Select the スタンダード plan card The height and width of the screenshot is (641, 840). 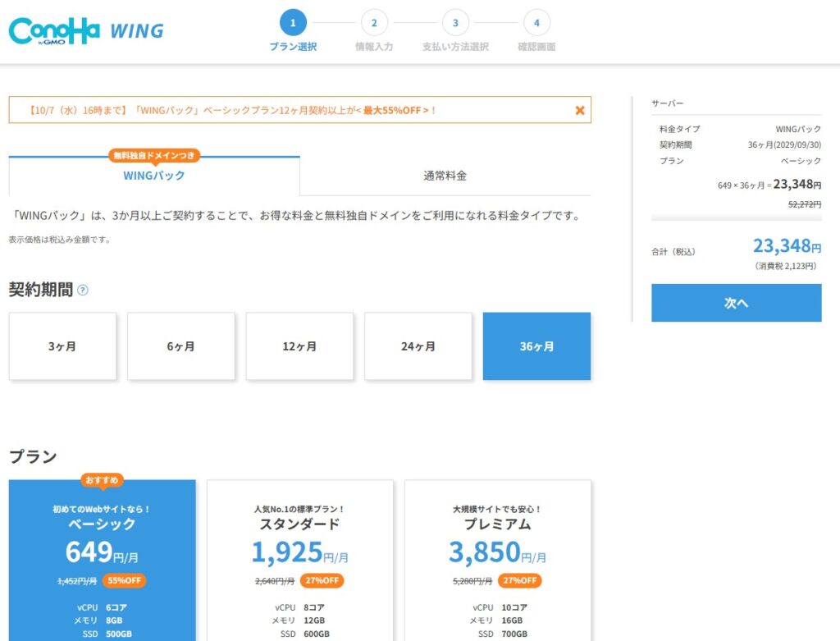tap(300, 560)
